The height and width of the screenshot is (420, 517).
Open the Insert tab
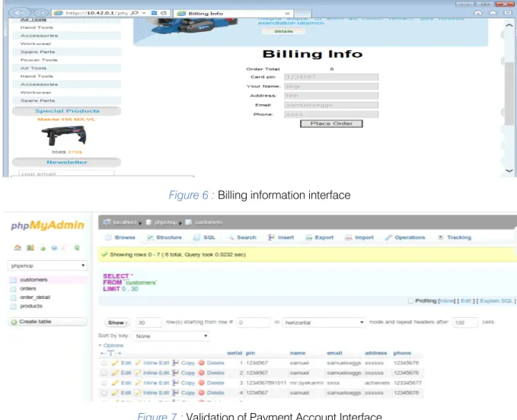(281, 237)
